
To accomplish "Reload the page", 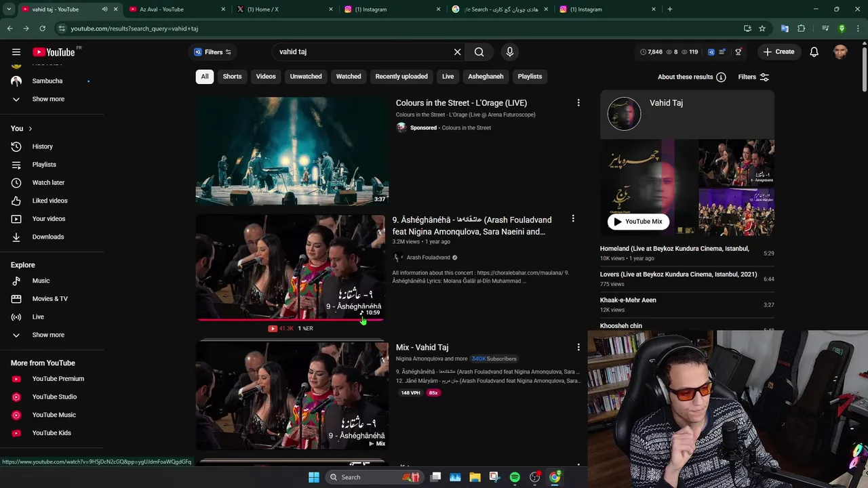I will pos(42,28).
